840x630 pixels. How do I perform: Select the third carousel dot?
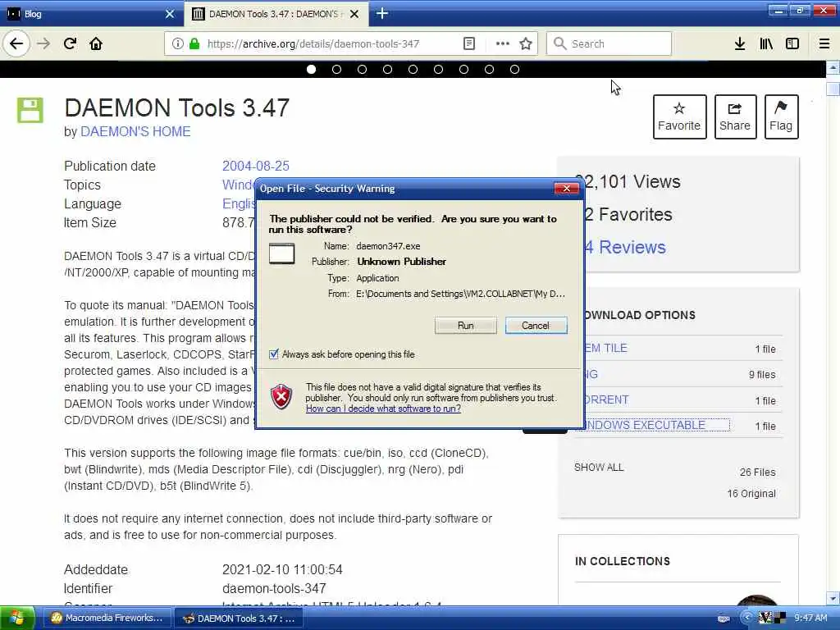pyautogui.click(x=362, y=69)
